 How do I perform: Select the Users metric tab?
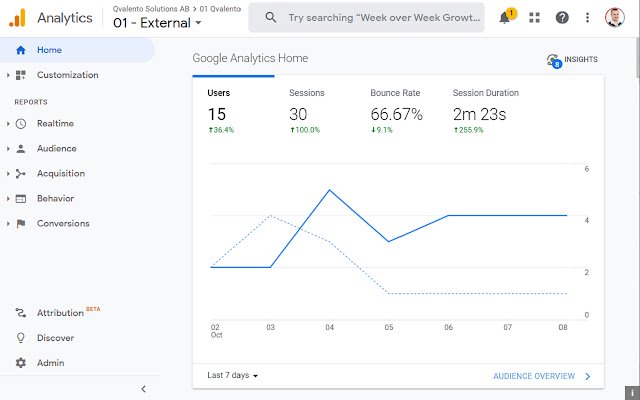pyautogui.click(x=233, y=111)
